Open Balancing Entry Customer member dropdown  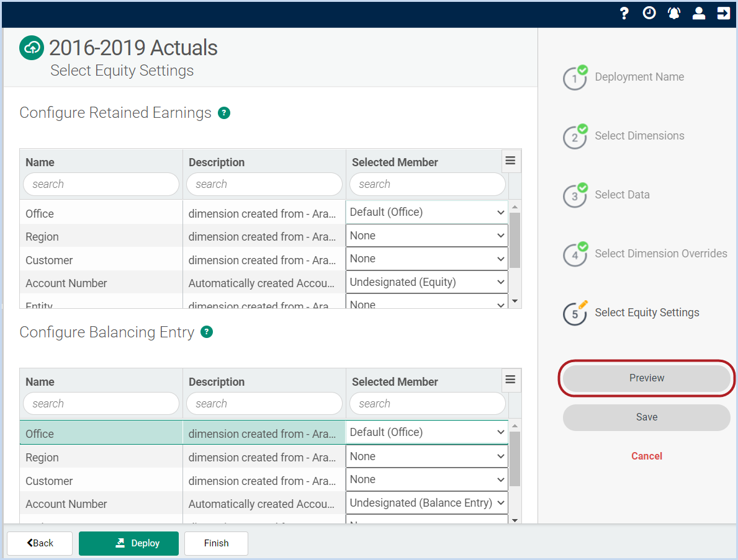tap(427, 479)
